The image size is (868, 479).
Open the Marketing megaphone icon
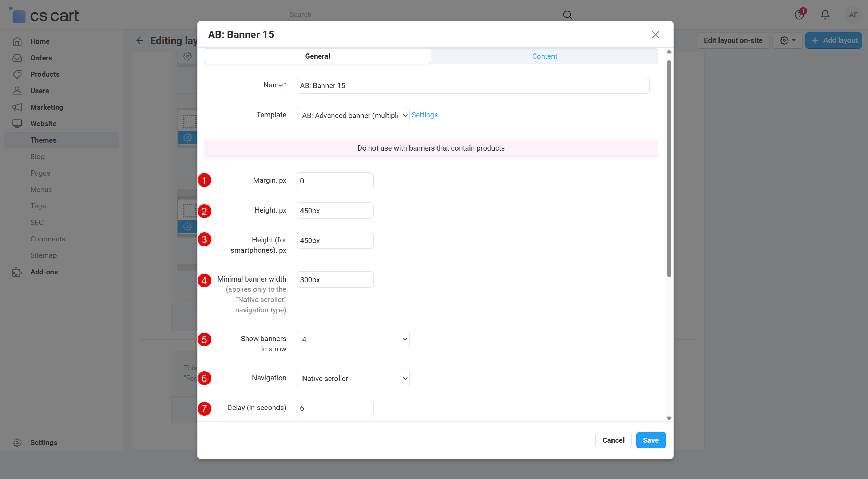(17, 107)
